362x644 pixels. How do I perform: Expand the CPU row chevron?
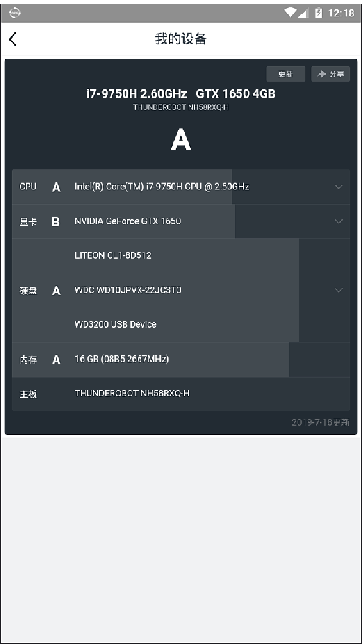(x=339, y=187)
